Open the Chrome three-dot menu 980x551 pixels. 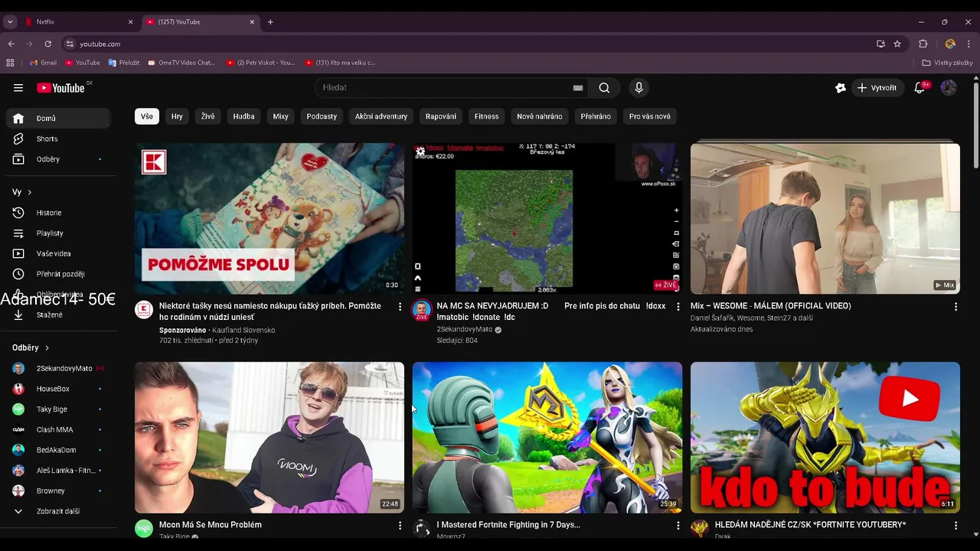pyautogui.click(x=969, y=44)
